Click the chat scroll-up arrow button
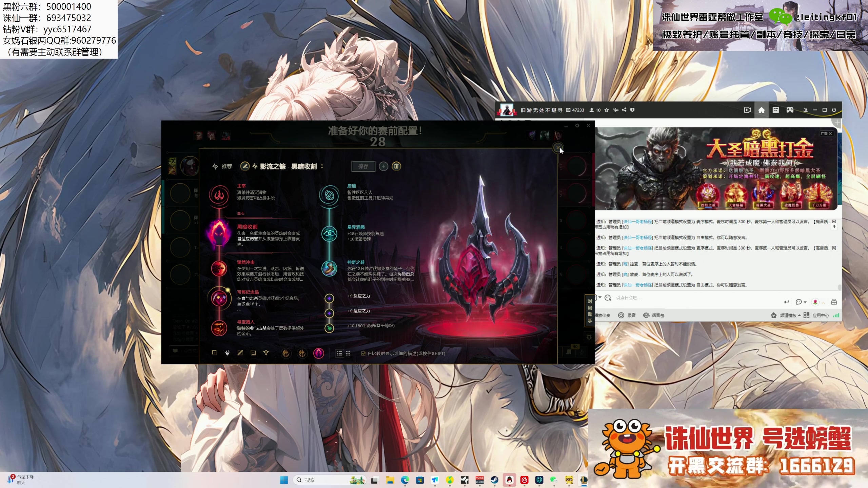The height and width of the screenshot is (488, 868). point(834,227)
